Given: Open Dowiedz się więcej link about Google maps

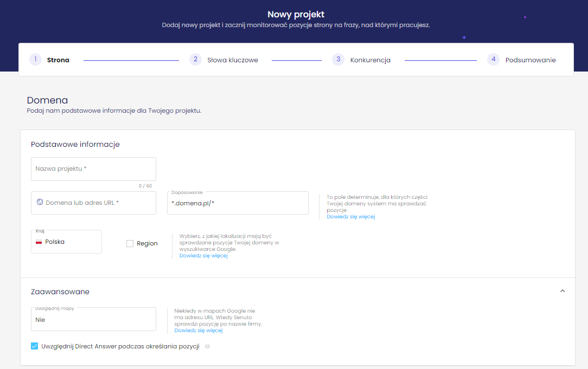Looking at the screenshot, I should click(198, 331).
